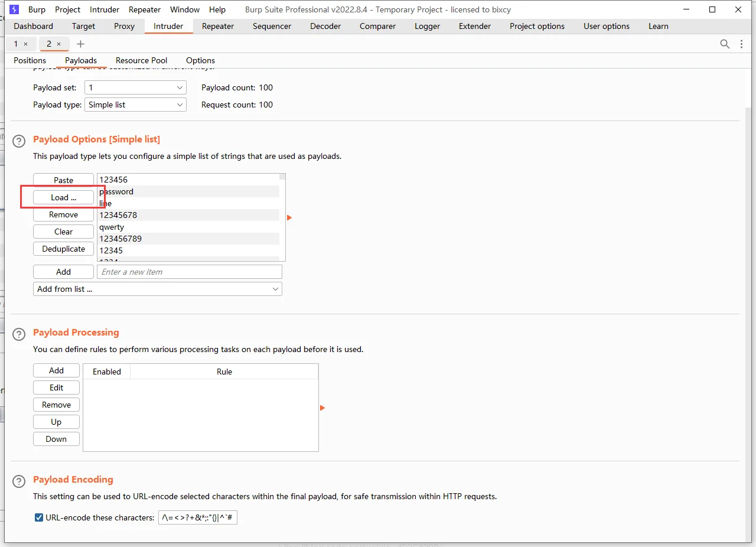Close Intruder tab 2 with its x
The image size is (756, 547).
58,44
